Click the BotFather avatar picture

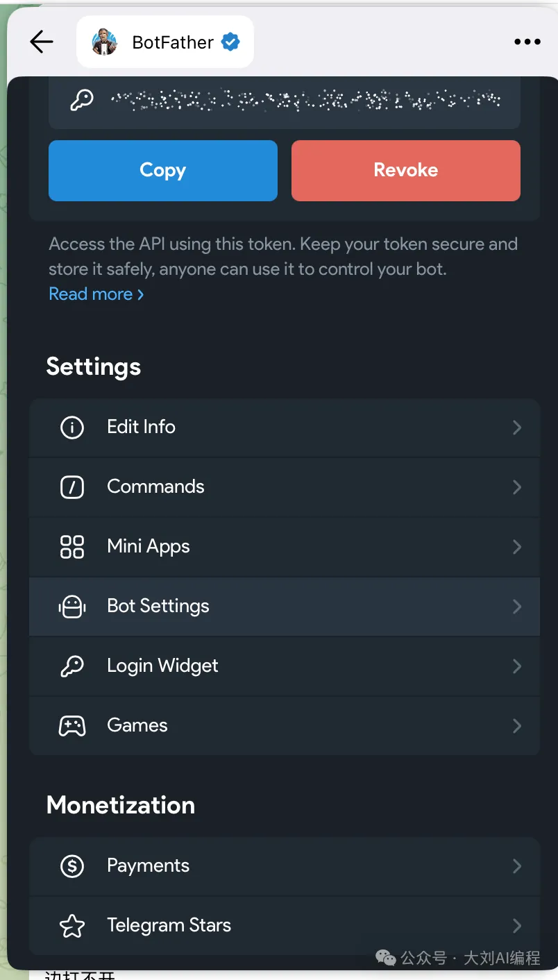(105, 42)
